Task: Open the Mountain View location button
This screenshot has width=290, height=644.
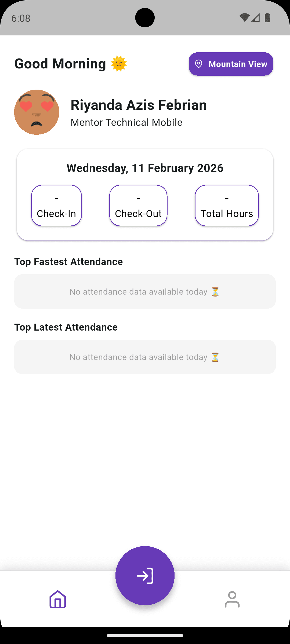Action: coord(231,64)
